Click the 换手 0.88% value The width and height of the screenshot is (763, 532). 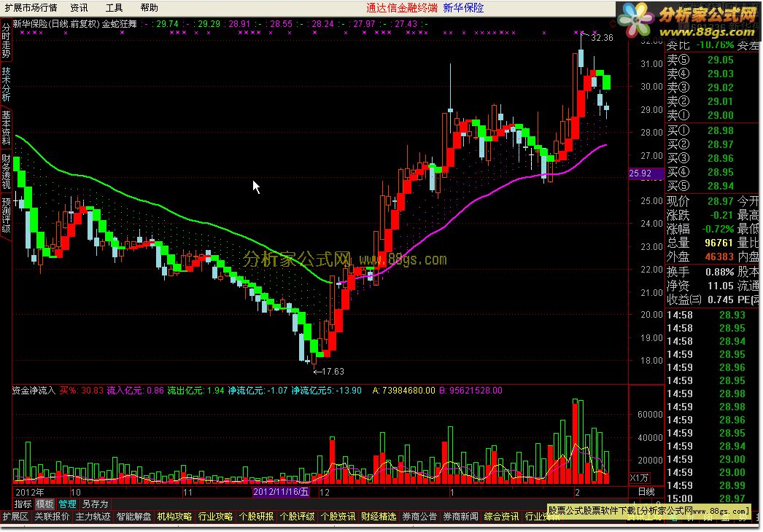click(720, 272)
